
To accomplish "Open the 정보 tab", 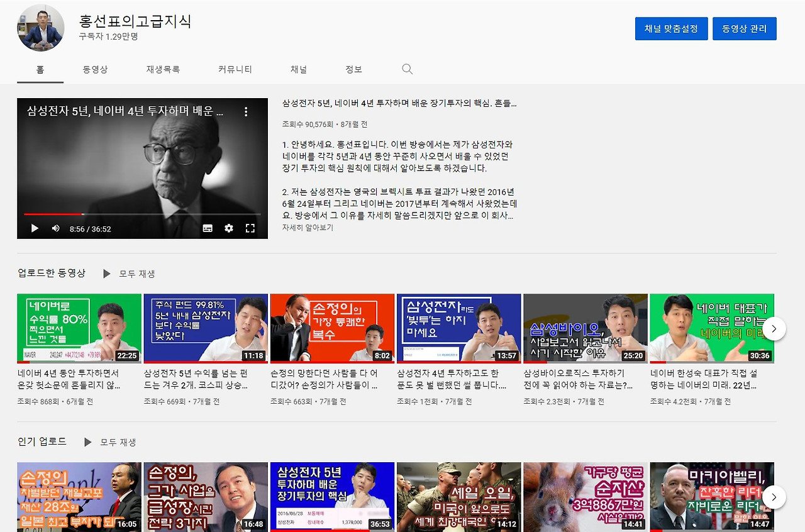I will pyautogui.click(x=353, y=69).
